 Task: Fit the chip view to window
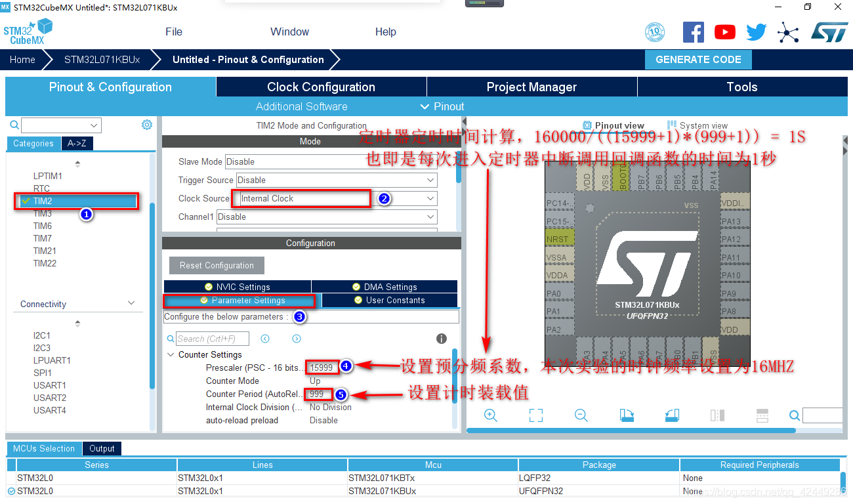(x=536, y=415)
